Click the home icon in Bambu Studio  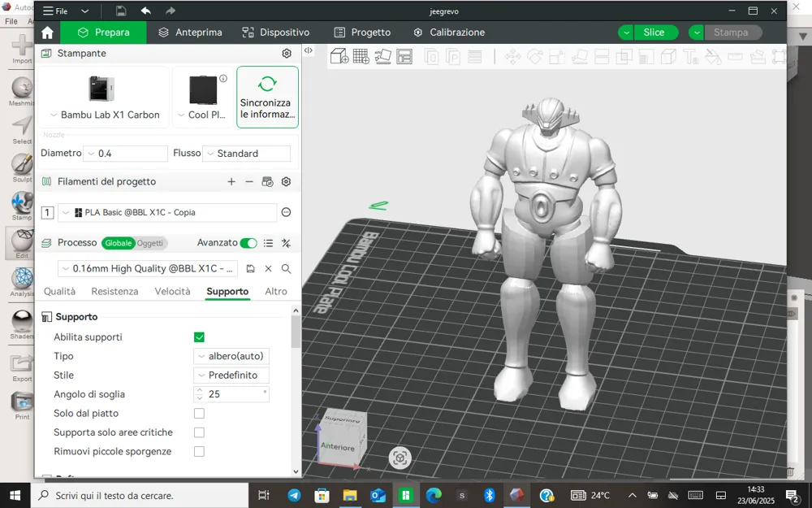[x=47, y=33]
